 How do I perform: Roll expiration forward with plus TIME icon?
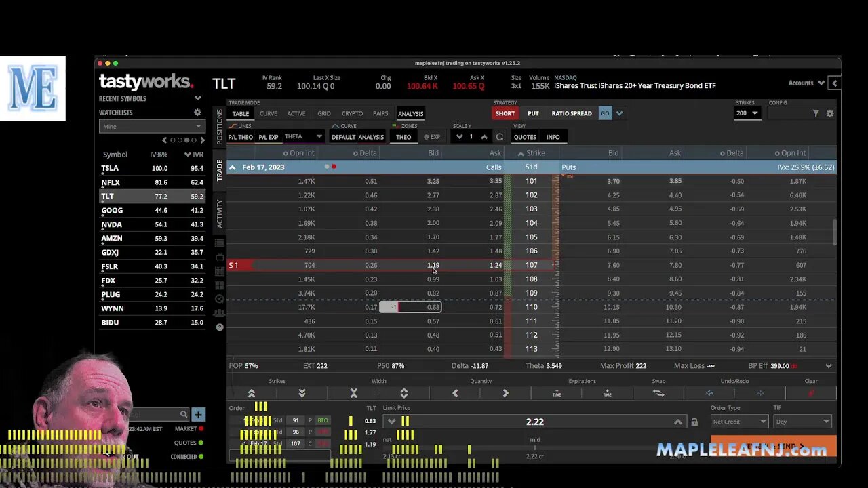pyautogui.click(x=607, y=393)
